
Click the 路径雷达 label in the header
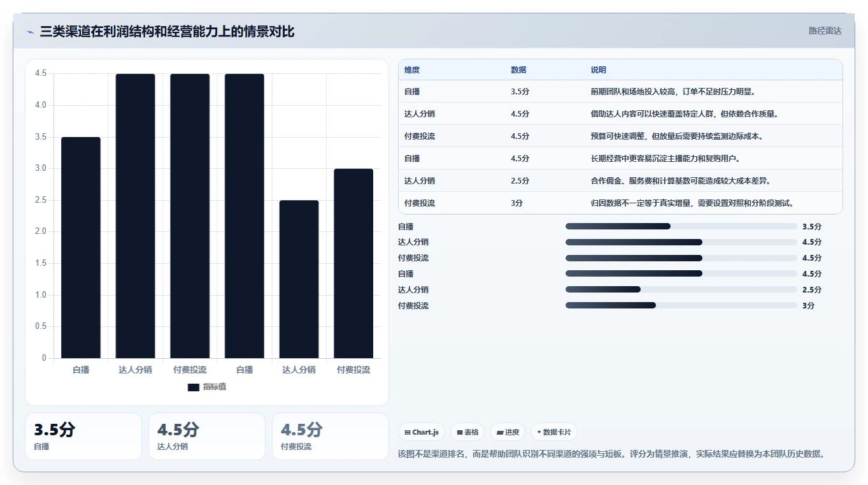click(825, 31)
